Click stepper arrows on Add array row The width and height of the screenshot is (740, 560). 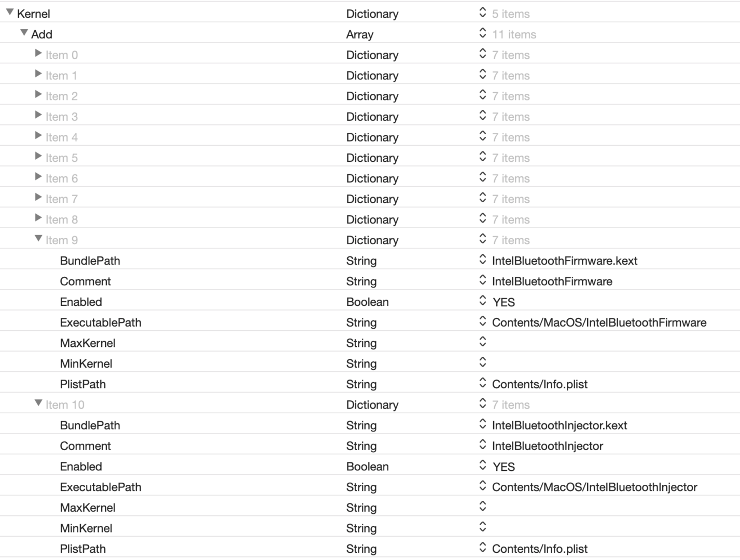[x=482, y=33]
